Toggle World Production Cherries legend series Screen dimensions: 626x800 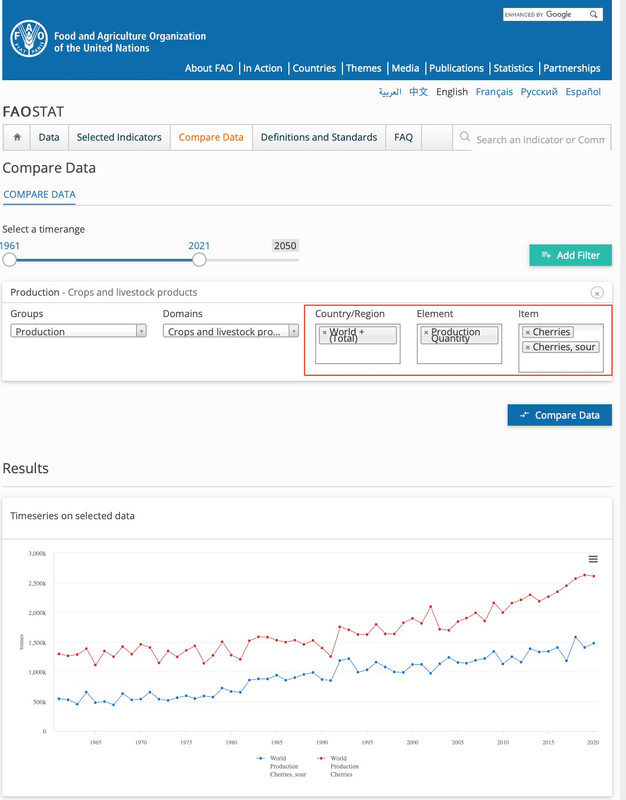coord(338,766)
